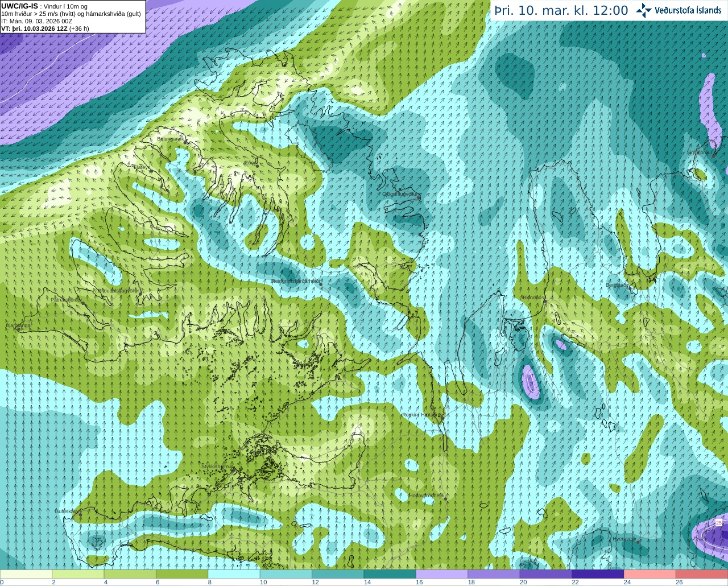Click the 20–22 m/s violet legend swatch
728x586 pixels.
click(546, 574)
